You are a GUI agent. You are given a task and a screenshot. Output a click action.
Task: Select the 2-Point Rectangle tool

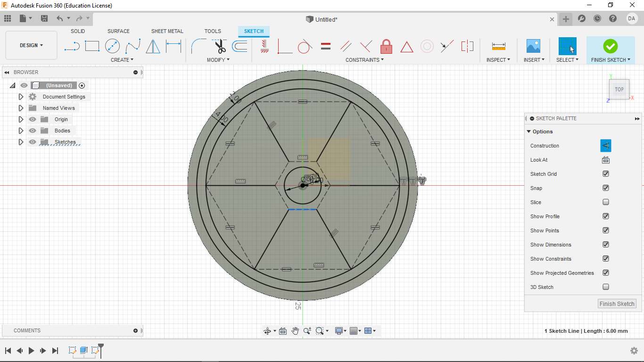point(92,46)
